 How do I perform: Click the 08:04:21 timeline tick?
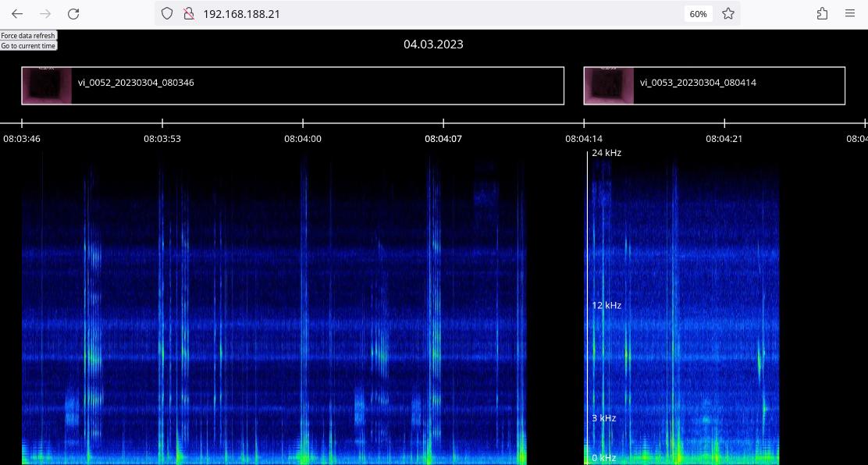[724, 139]
